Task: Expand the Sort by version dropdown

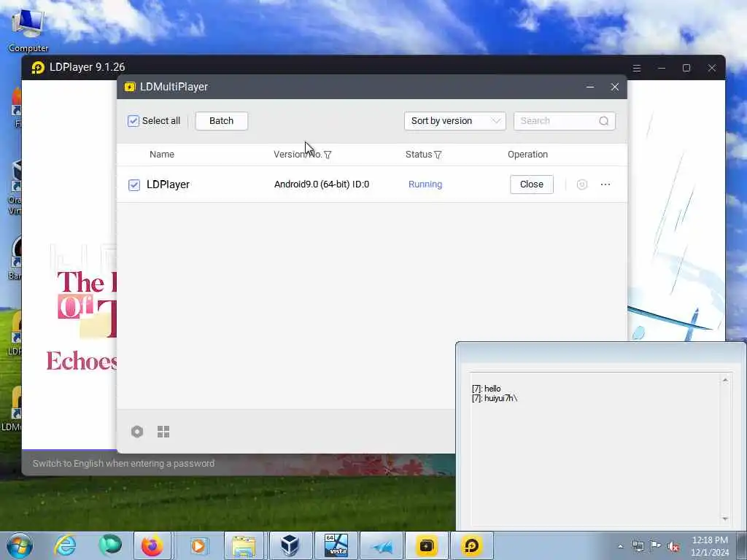Action: point(455,121)
